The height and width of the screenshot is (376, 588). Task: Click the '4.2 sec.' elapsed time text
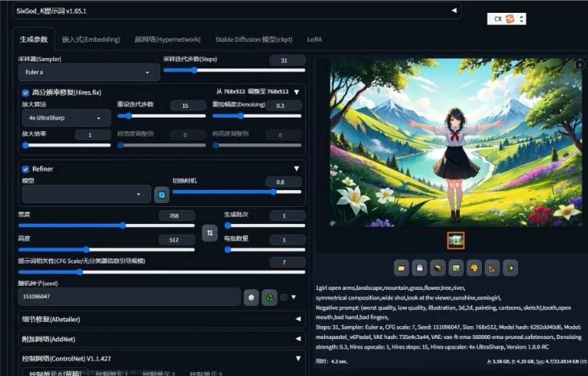(339, 362)
